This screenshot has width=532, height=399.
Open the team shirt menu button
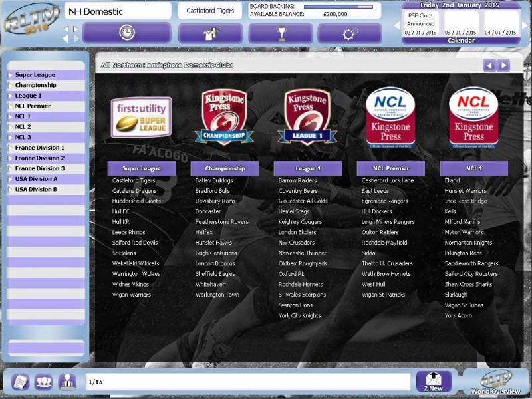[211, 34]
